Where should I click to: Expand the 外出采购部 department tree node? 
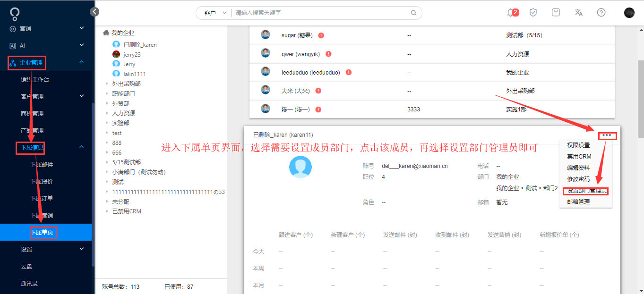107,84
